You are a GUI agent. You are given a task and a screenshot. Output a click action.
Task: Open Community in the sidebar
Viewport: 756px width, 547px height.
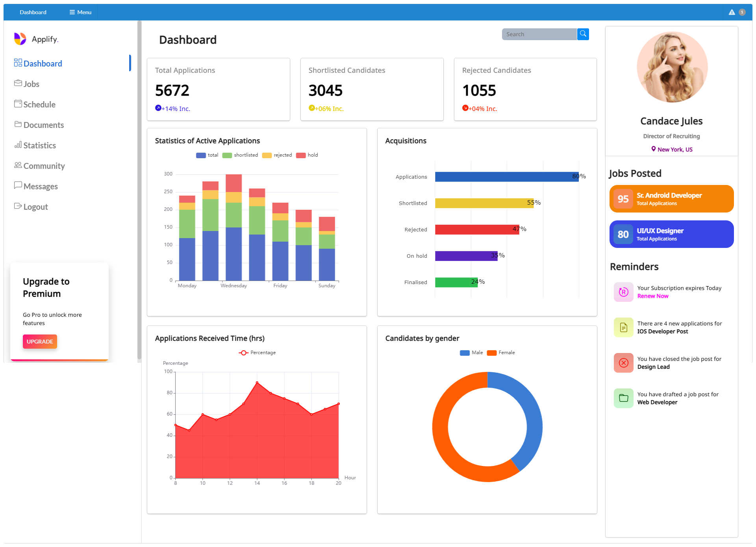[x=44, y=166]
